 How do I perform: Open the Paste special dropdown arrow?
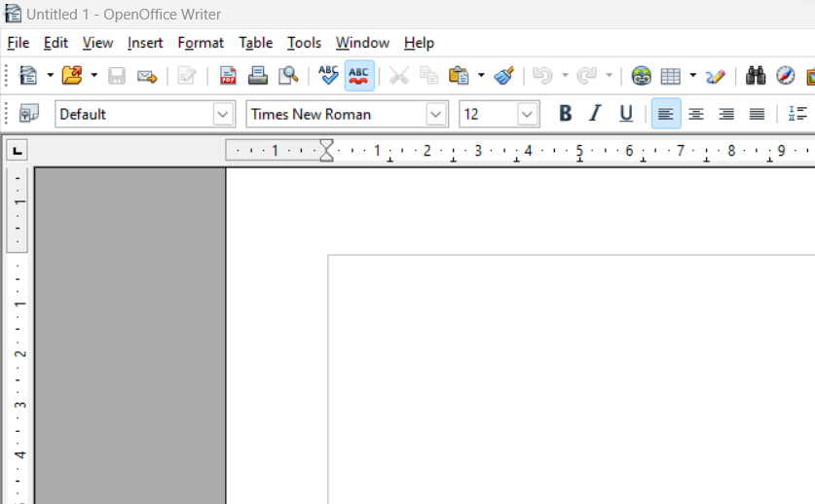point(481,76)
